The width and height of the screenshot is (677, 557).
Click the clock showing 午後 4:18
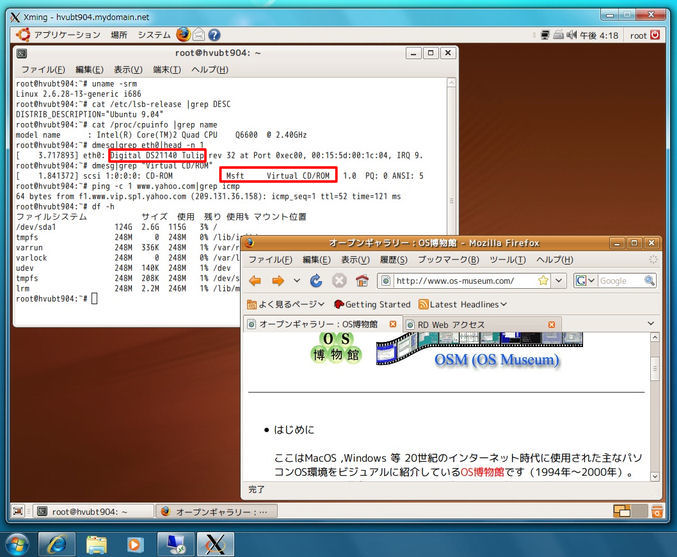pyautogui.click(x=599, y=35)
